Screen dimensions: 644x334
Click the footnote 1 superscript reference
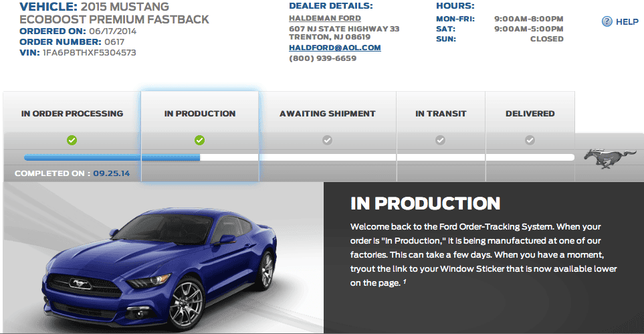[404, 282]
